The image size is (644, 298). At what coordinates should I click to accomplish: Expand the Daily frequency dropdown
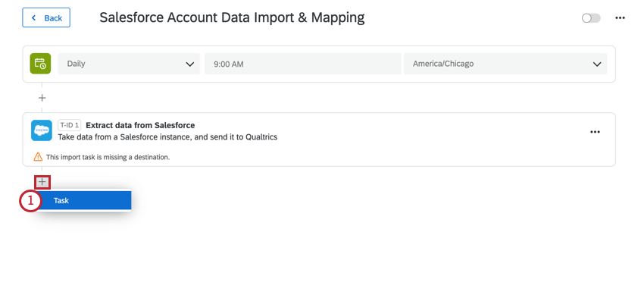(x=129, y=64)
